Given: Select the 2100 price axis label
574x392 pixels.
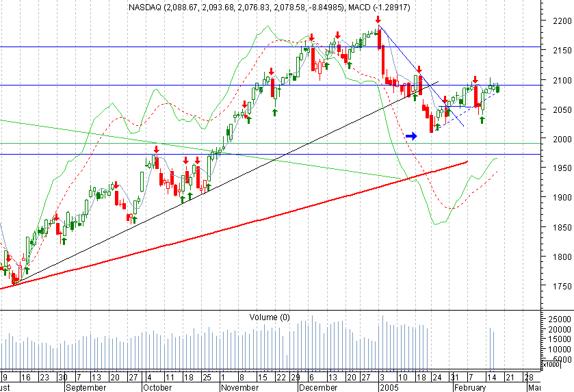Looking at the screenshot, I should [562, 80].
